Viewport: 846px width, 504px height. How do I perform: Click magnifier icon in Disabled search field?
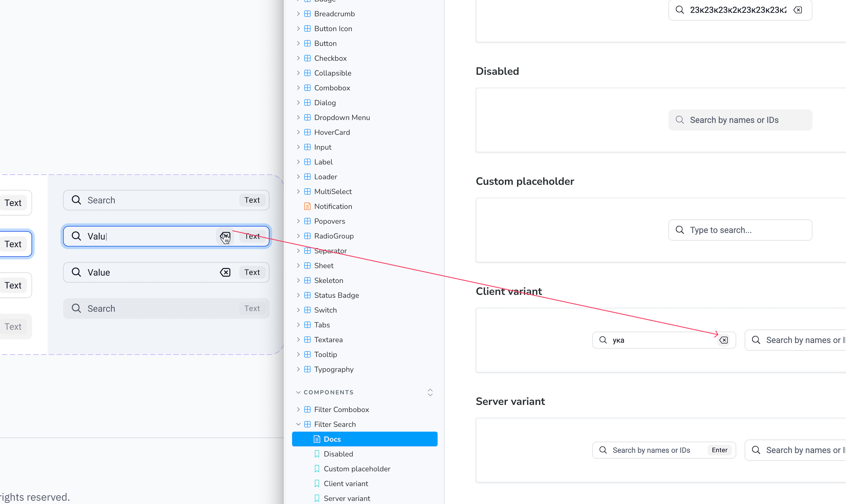pos(680,119)
